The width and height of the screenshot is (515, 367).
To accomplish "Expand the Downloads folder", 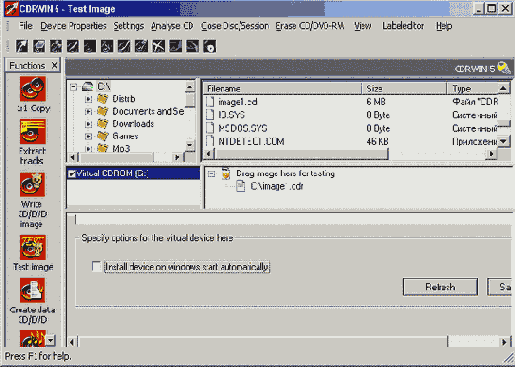I will click(x=88, y=124).
